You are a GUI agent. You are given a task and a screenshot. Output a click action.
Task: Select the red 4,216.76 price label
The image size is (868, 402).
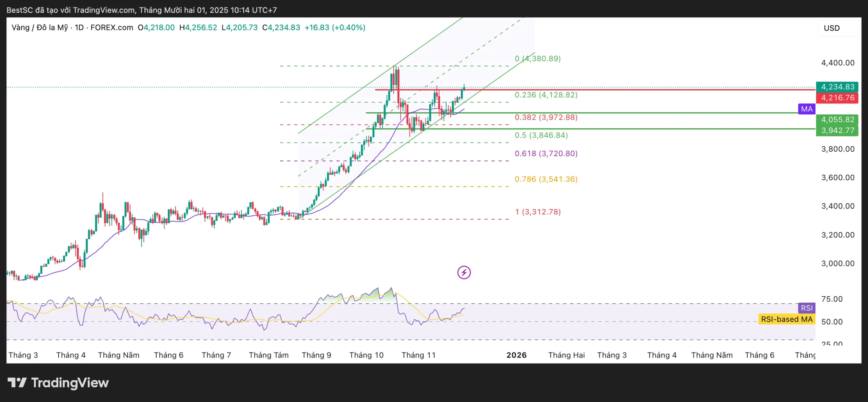[837, 98]
